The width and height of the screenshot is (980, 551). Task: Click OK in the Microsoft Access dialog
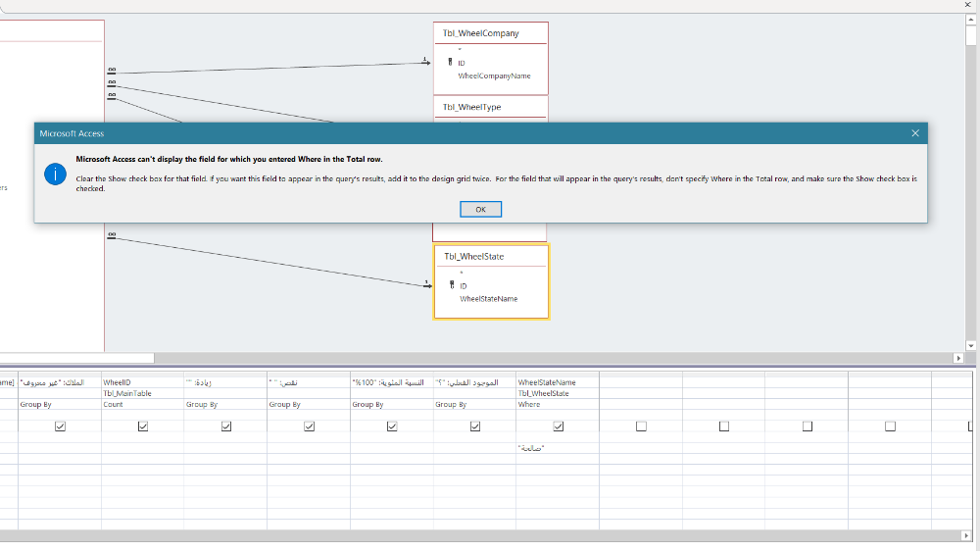(480, 209)
